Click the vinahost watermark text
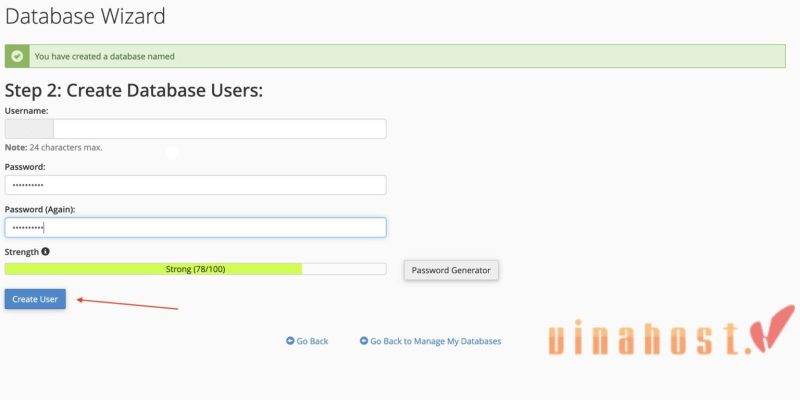 click(x=650, y=338)
